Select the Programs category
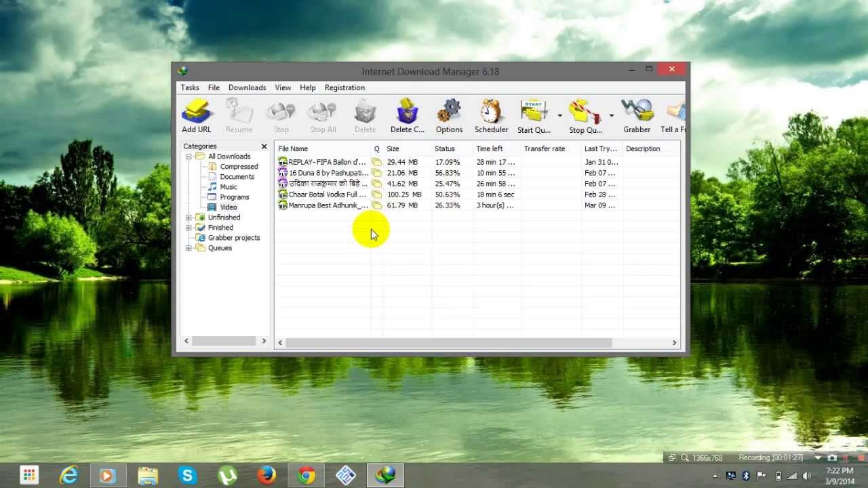Screen dimensions: 868x488 (x=234, y=197)
